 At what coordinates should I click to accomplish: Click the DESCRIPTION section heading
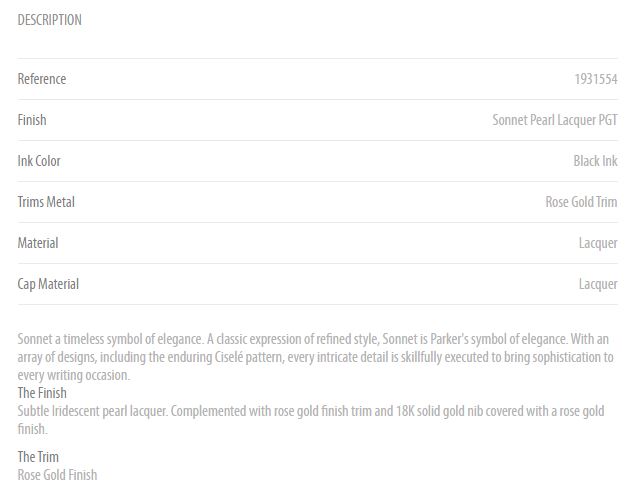50,20
